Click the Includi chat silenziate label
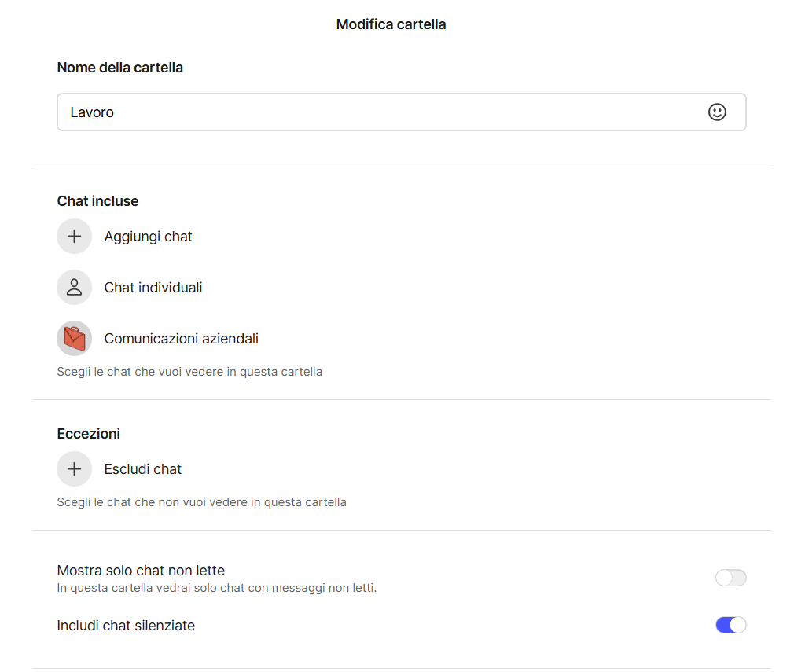The width and height of the screenshot is (794, 672). tap(126, 626)
